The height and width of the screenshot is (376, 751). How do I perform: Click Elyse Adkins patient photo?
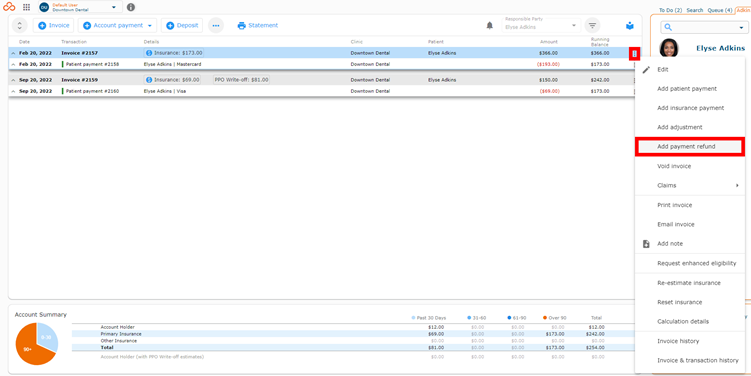(x=669, y=48)
